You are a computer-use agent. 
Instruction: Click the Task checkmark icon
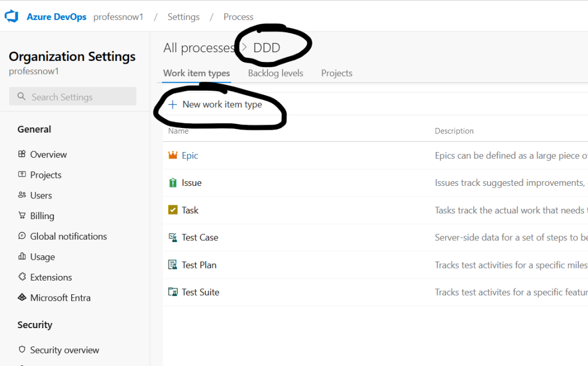172,210
